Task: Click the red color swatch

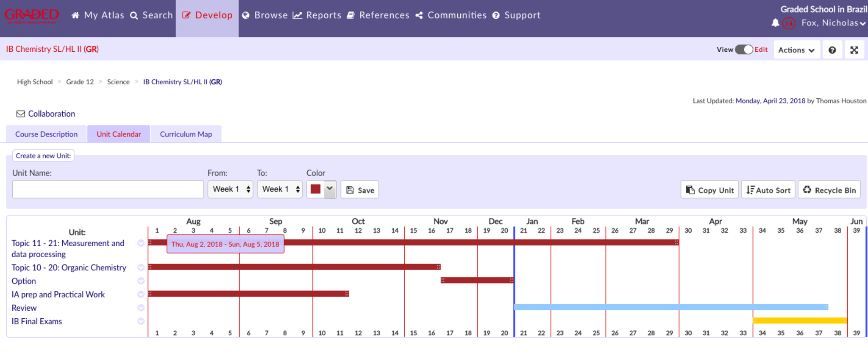Action: (316, 189)
